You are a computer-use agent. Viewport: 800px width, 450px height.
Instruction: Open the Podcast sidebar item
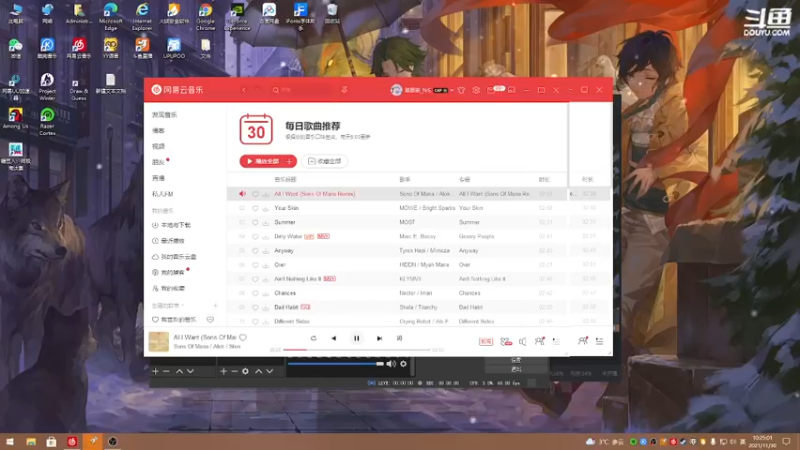click(158, 131)
